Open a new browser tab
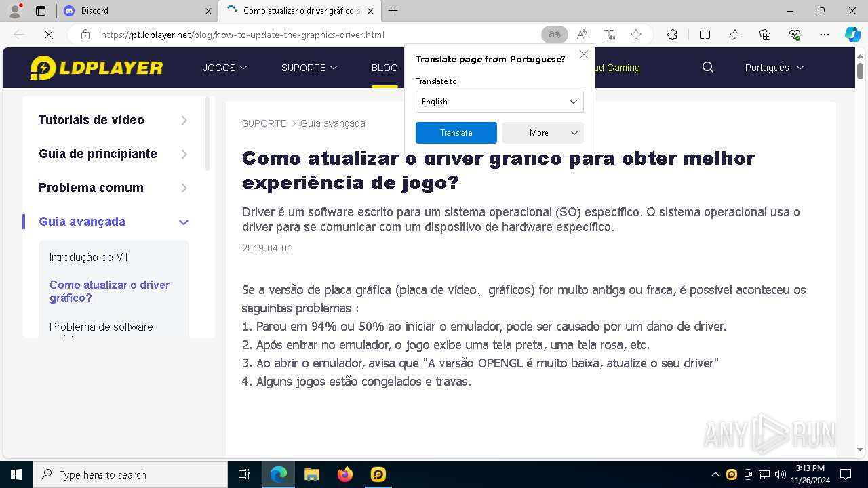 coord(393,11)
